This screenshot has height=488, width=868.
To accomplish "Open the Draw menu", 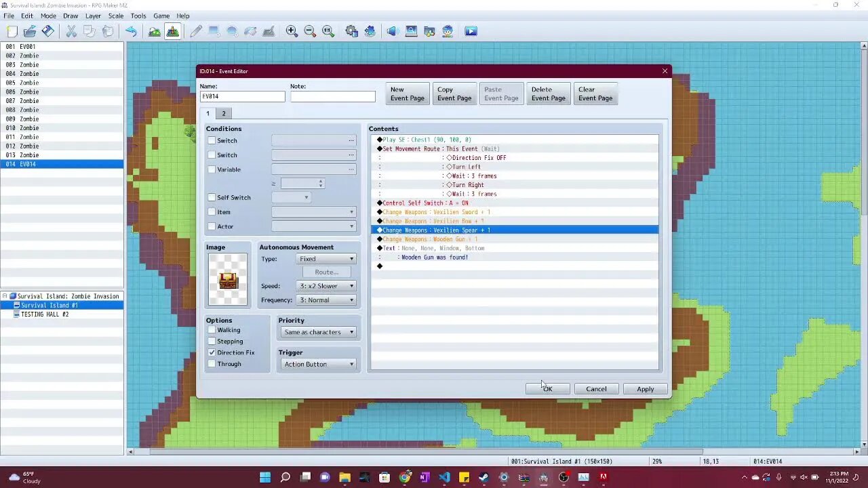I will point(71,16).
